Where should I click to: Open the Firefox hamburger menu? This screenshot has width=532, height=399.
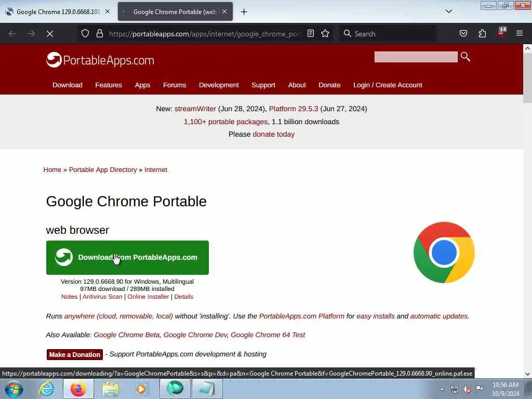[x=519, y=33]
